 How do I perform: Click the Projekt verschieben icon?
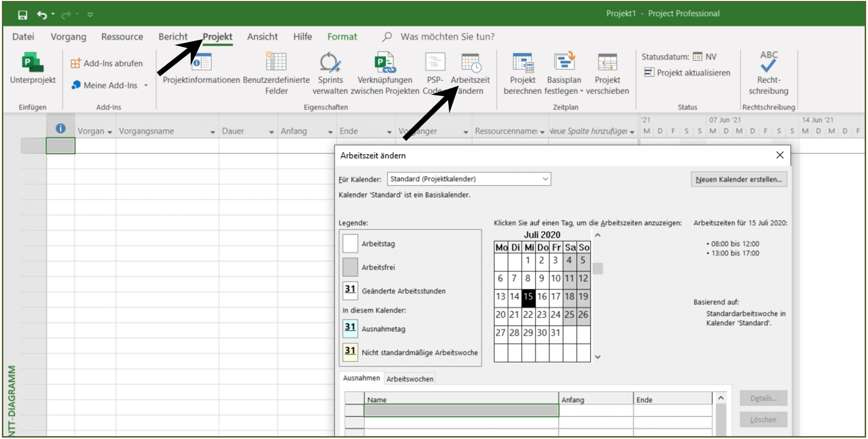point(607,62)
